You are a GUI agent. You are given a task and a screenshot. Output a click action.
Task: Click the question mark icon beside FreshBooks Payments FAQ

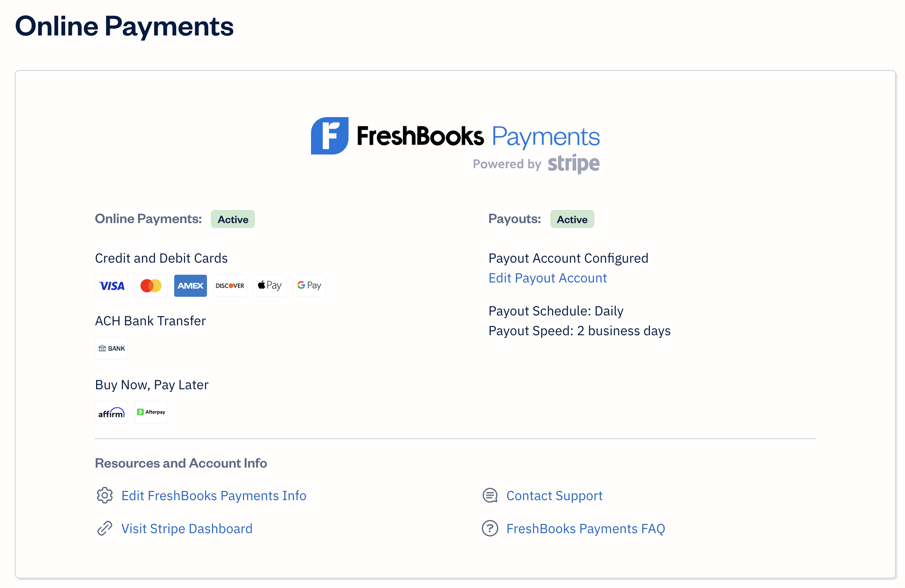490,528
